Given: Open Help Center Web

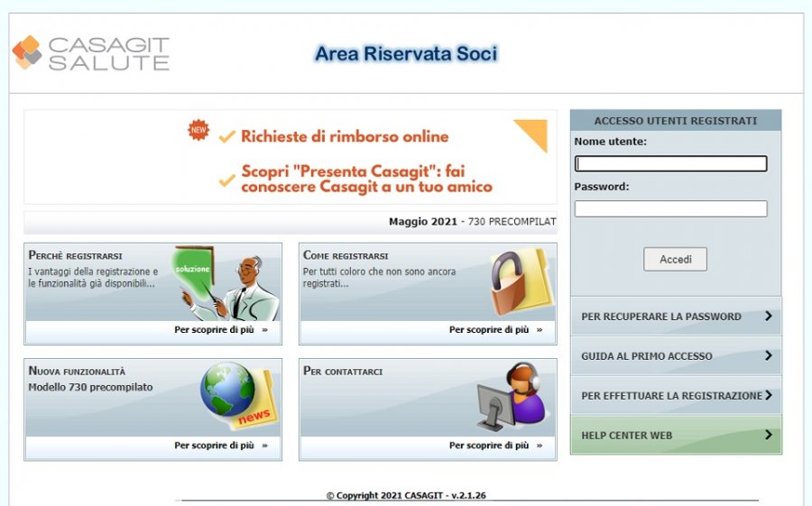Looking at the screenshot, I should [676, 435].
